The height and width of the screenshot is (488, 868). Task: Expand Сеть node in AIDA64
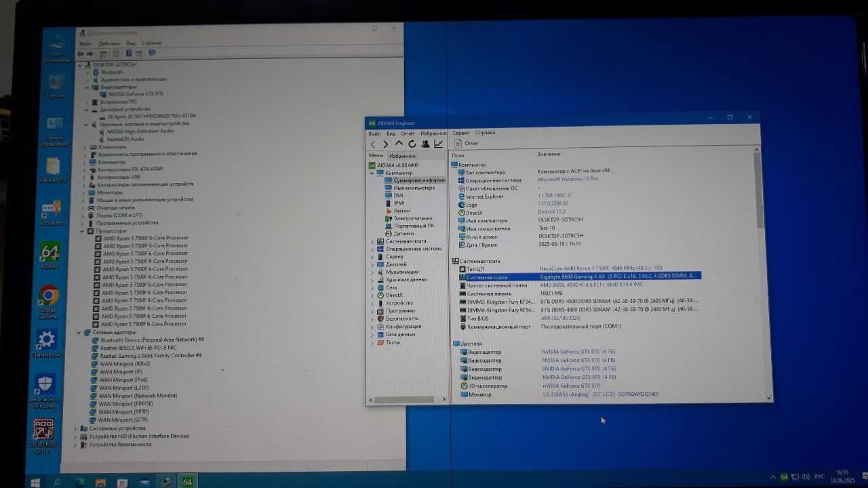click(372, 287)
